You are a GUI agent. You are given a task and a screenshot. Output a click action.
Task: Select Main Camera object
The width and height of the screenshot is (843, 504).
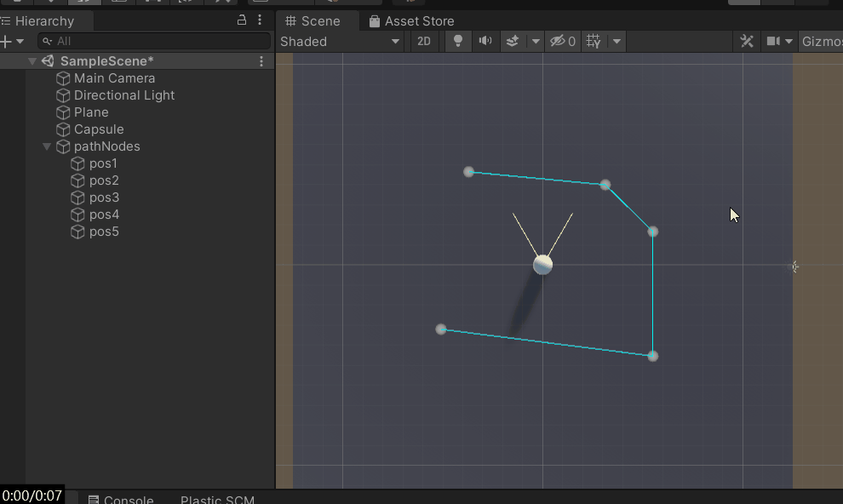(114, 78)
